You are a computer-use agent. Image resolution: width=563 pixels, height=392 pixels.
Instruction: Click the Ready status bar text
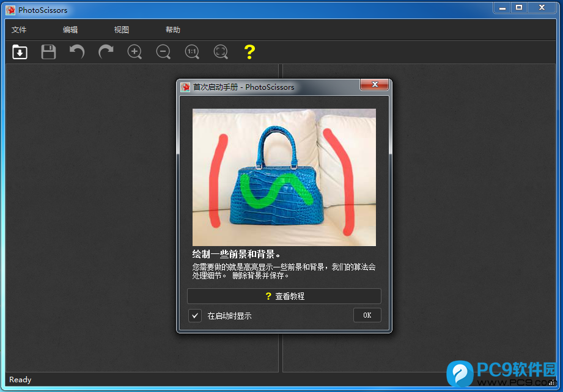[x=20, y=379]
